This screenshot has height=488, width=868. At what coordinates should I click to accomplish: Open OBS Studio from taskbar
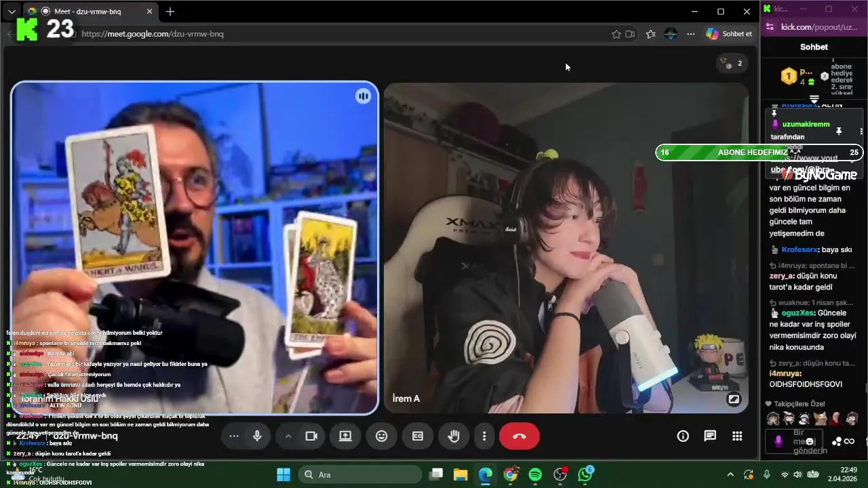click(x=560, y=474)
